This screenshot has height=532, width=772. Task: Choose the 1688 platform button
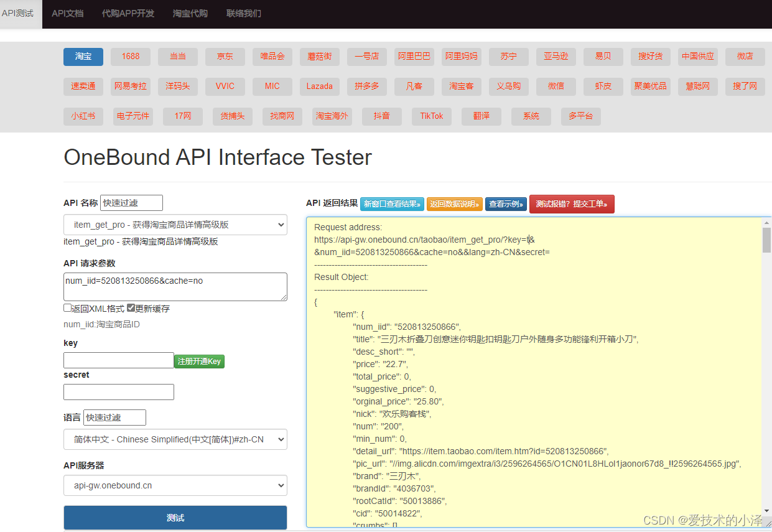click(131, 57)
